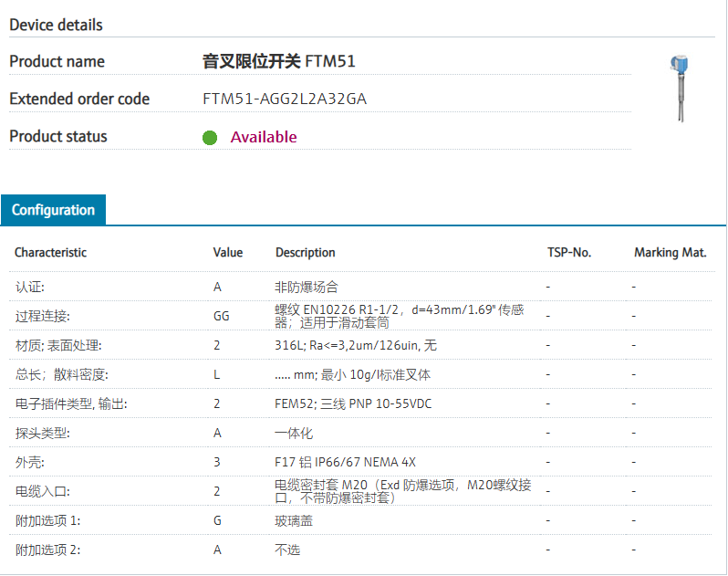This screenshot has height=576, width=728.
Task: Click the Marking Mat. column header
Action: (x=670, y=253)
